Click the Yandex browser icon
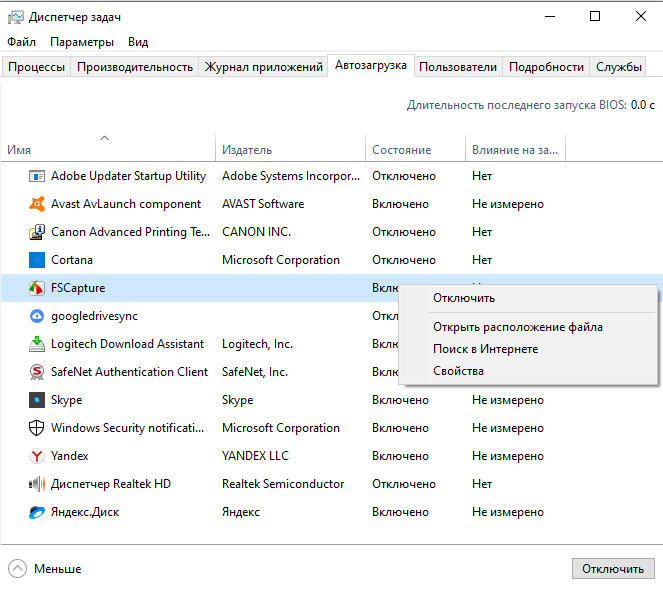 click(37, 456)
